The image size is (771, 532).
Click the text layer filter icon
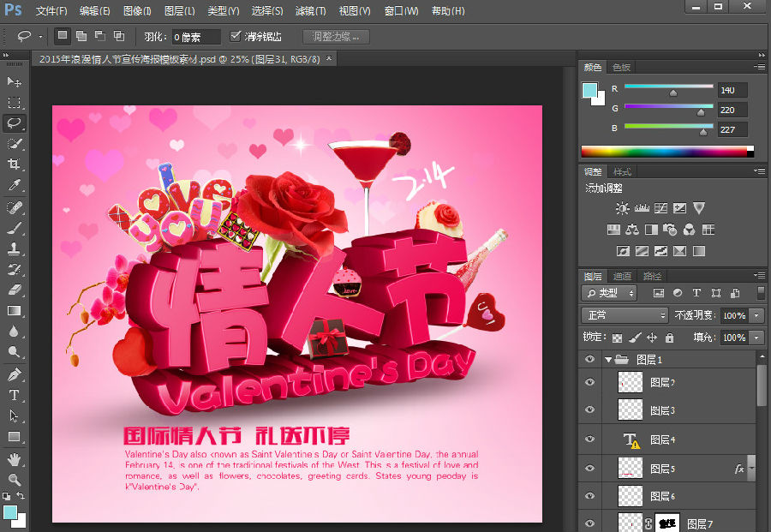[x=696, y=293]
